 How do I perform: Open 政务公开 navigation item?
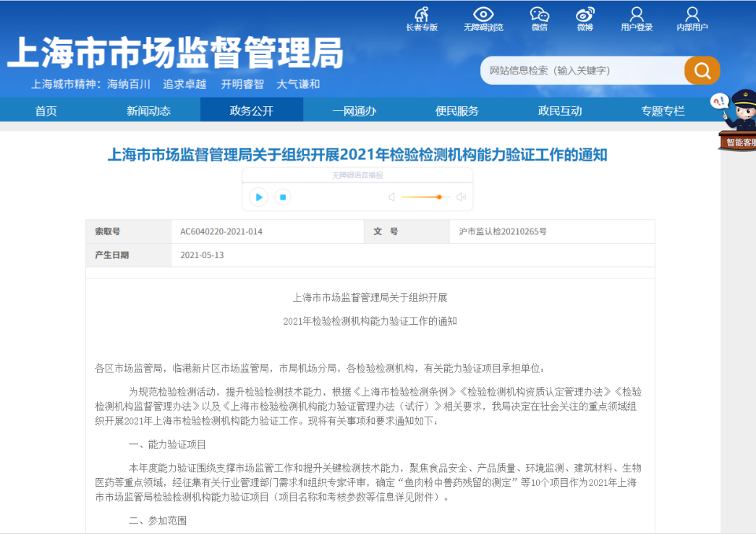pos(252,111)
